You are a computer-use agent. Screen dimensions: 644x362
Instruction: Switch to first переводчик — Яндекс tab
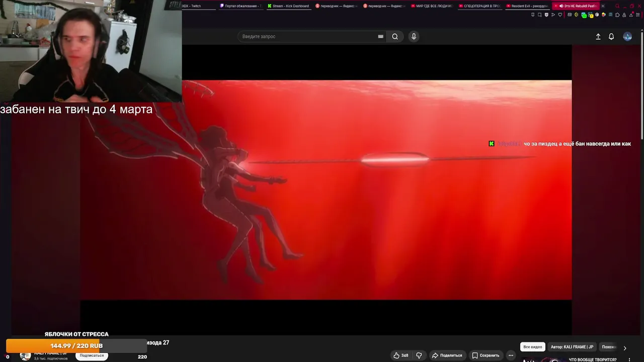(336, 6)
